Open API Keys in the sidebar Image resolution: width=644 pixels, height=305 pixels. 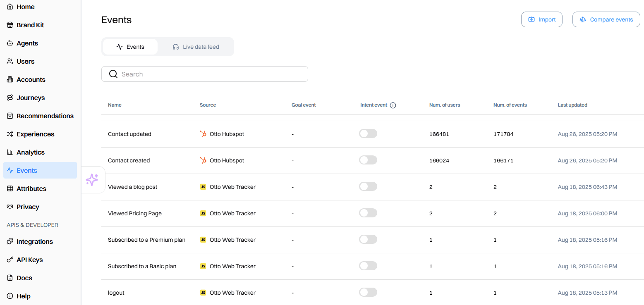29,260
